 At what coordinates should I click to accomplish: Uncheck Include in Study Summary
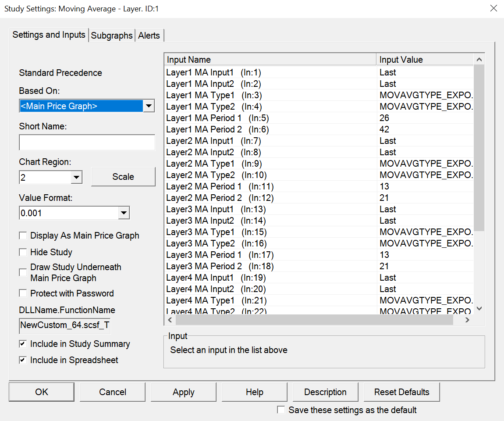[23, 344]
